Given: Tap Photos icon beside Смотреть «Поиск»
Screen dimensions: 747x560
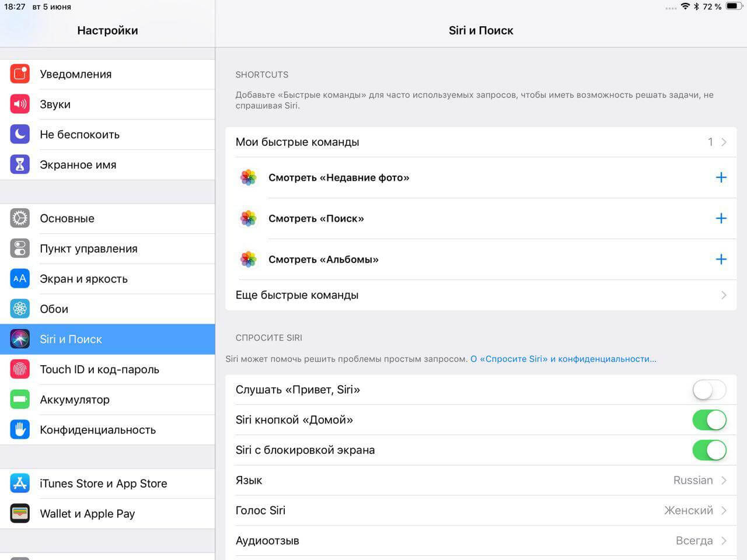Looking at the screenshot, I should click(249, 218).
